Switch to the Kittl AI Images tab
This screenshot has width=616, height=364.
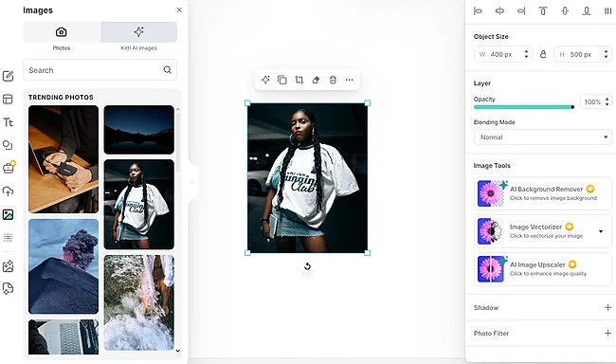point(138,36)
